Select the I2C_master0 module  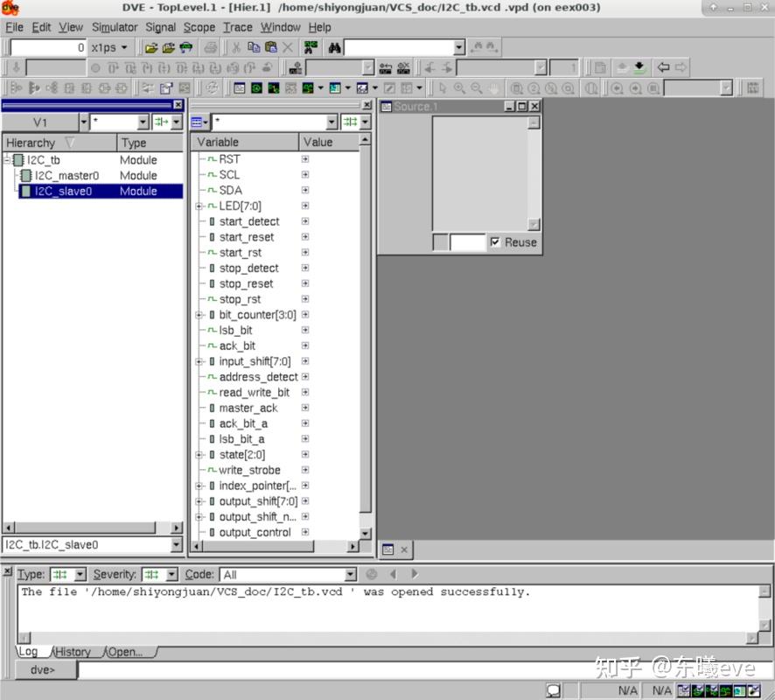pos(66,176)
